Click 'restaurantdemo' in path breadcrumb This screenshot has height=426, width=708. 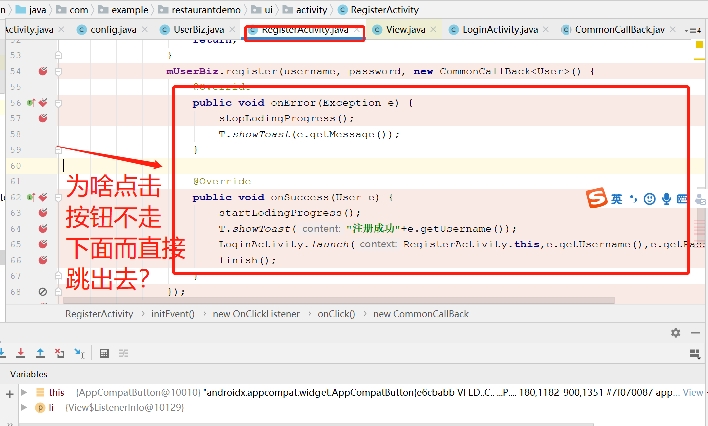[x=206, y=9]
